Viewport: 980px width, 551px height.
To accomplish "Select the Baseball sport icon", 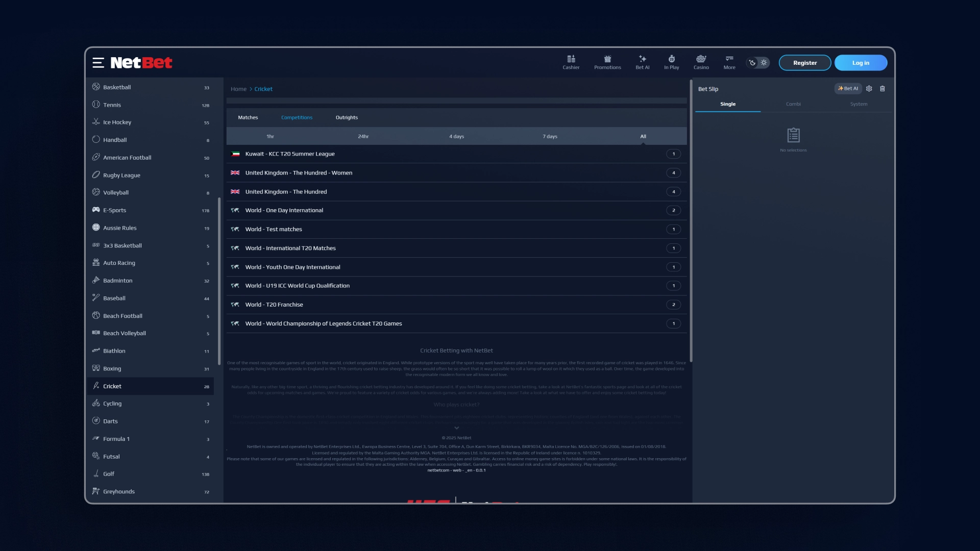I will tap(96, 297).
